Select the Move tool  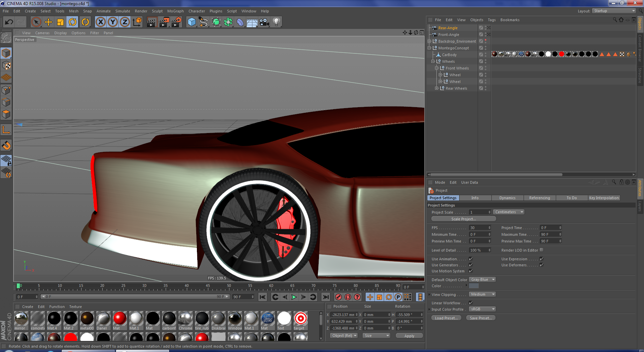(x=48, y=22)
